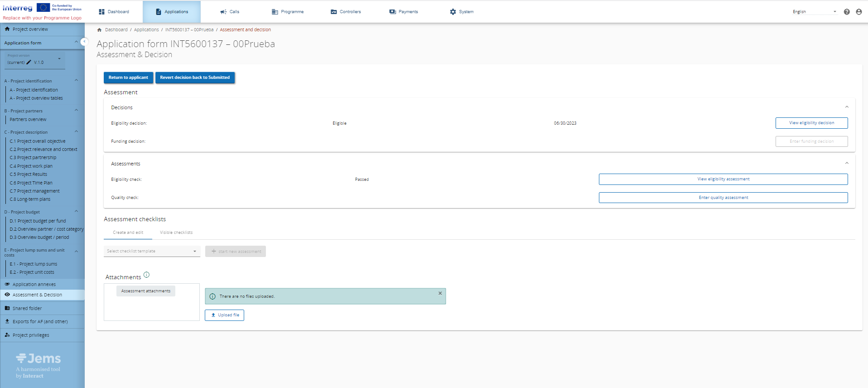Viewport: 868px width, 388px height.
Task: Open Assessment & Decision in sidebar
Action: coord(42,295)
